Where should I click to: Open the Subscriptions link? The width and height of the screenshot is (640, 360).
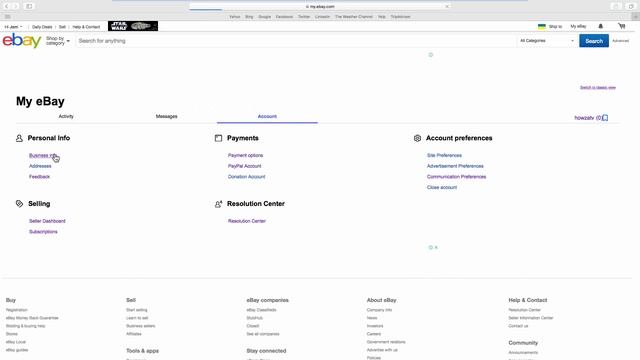point(43,231)
